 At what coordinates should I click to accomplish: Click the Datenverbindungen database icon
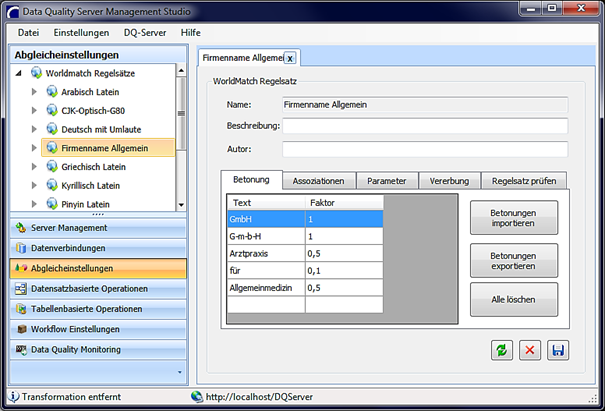[21, 248]
